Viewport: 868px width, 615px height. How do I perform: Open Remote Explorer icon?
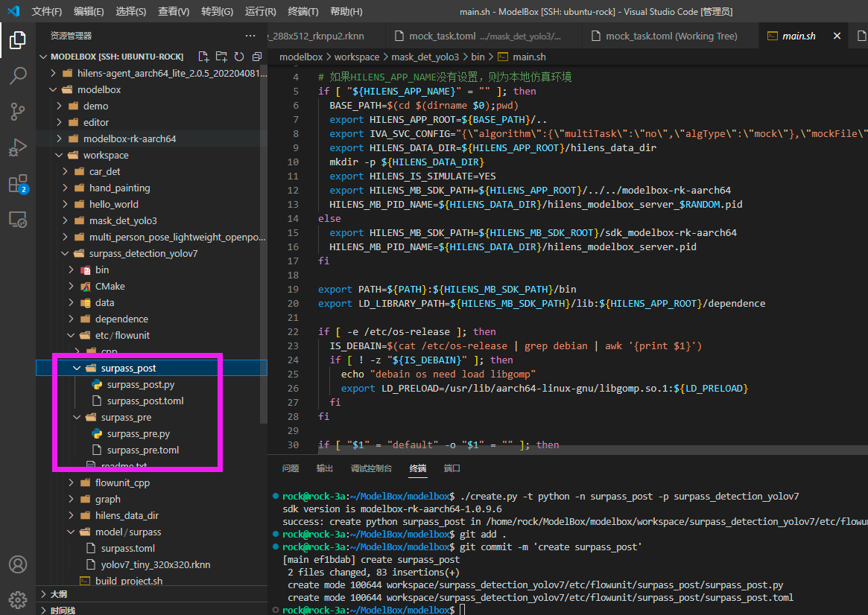[x=18, y=220]
